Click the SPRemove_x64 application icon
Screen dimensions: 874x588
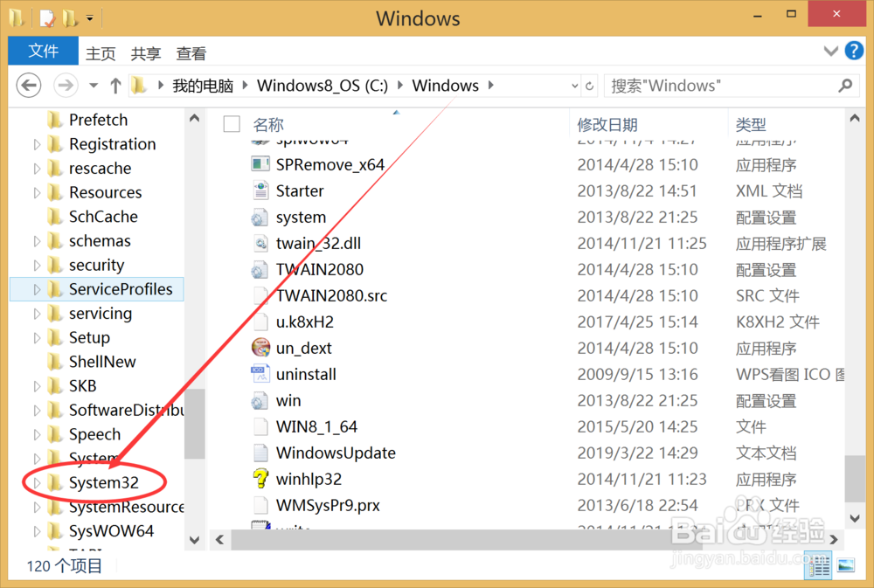click(260, 164)
